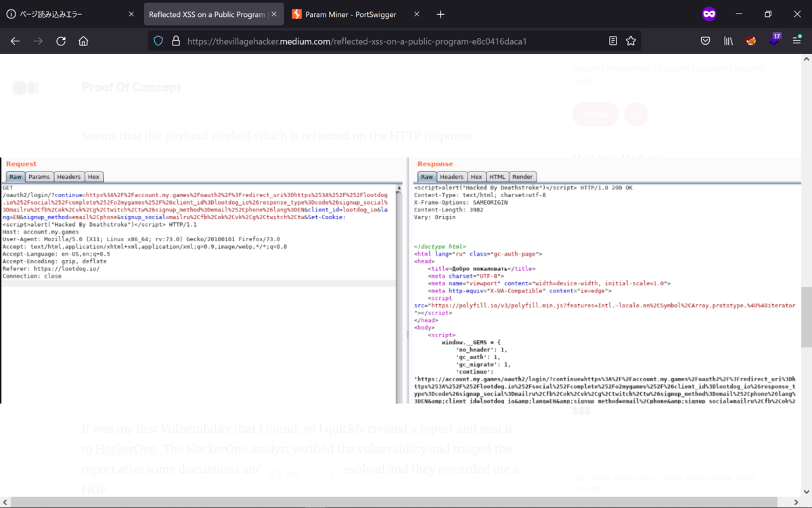The height and width of the screenshot is (508, 812).
Task: Open tracking protection shield icon
Action: [x=158, y=41]
